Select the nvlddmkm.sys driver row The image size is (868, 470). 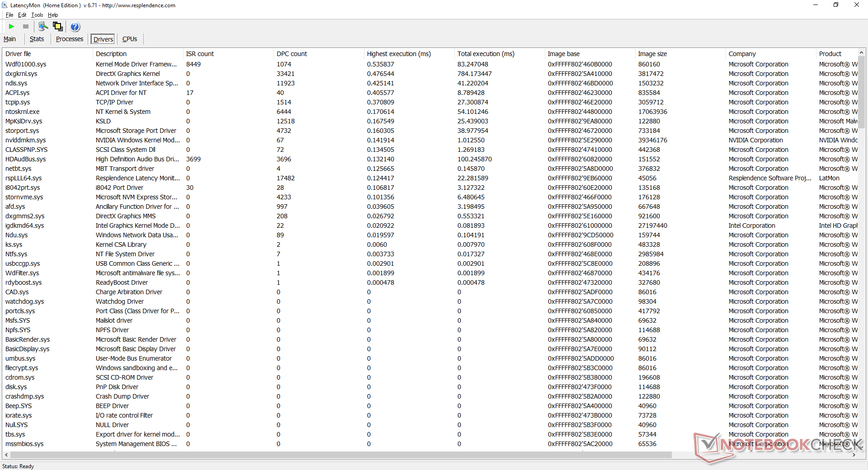[430, 140]
